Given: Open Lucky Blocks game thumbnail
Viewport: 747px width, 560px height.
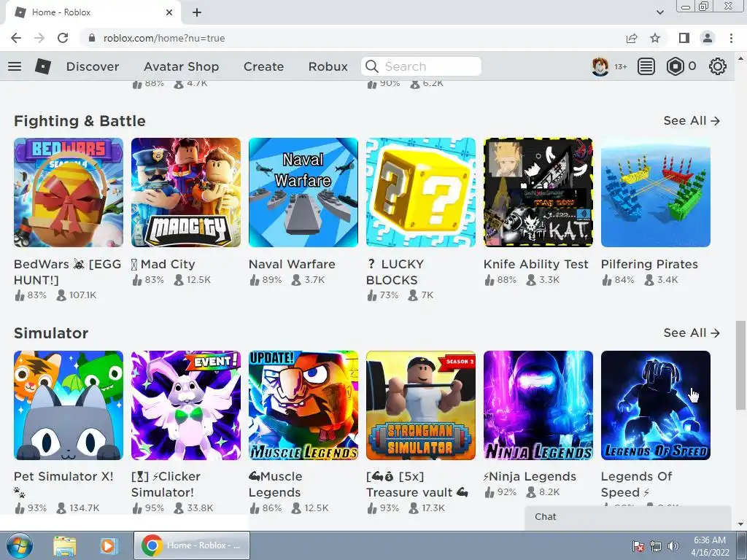Looking at the screenshot, I should click(x=421, y=192).
